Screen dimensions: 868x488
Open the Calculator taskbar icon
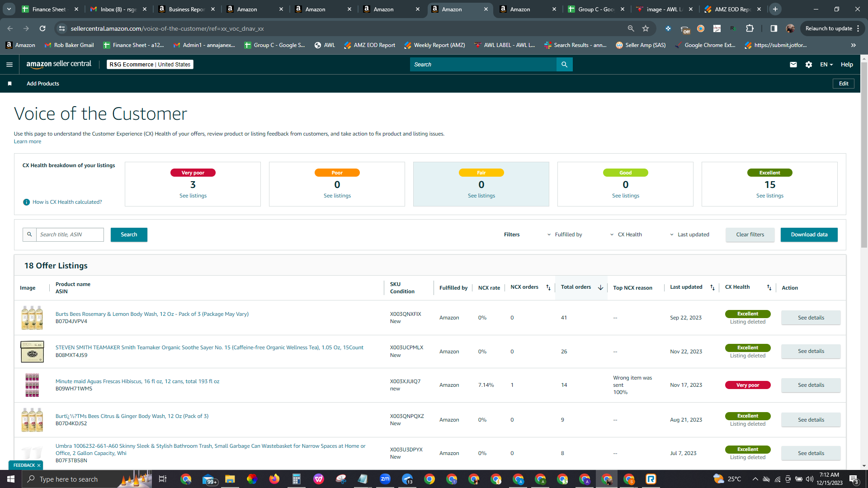(297, 479)
